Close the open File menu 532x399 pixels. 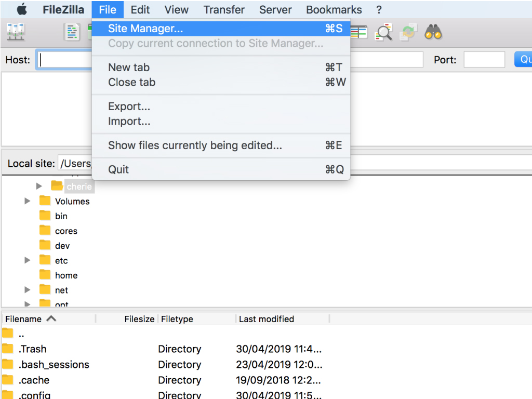pyautogui.click(x=108, y=9)
